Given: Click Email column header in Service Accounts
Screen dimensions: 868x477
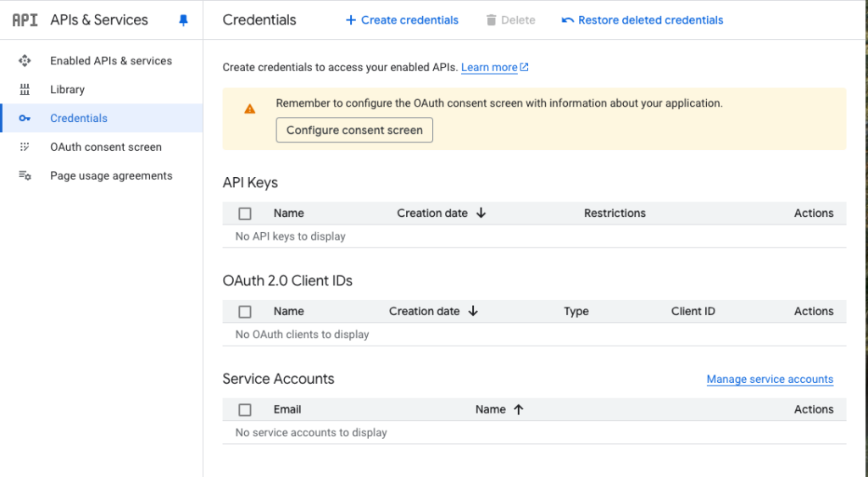Looking at the screenshot, I should coord(287,409).
